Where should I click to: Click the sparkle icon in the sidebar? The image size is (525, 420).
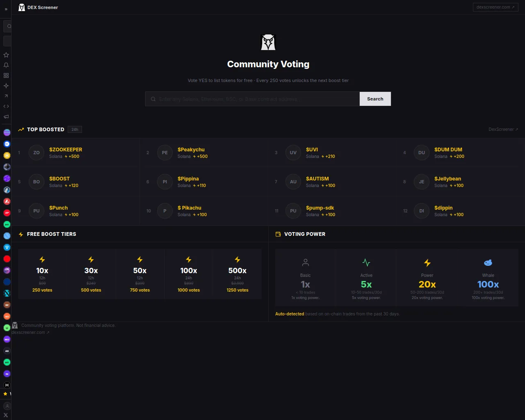6,86
